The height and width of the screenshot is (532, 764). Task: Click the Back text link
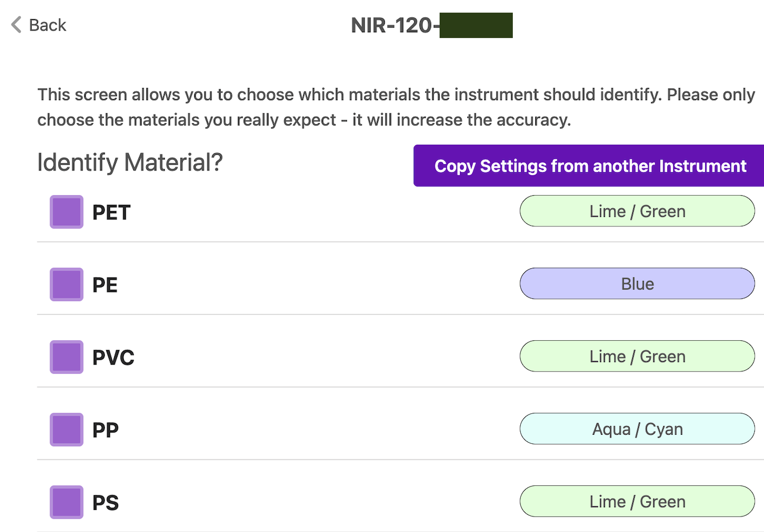pos(48,25)
